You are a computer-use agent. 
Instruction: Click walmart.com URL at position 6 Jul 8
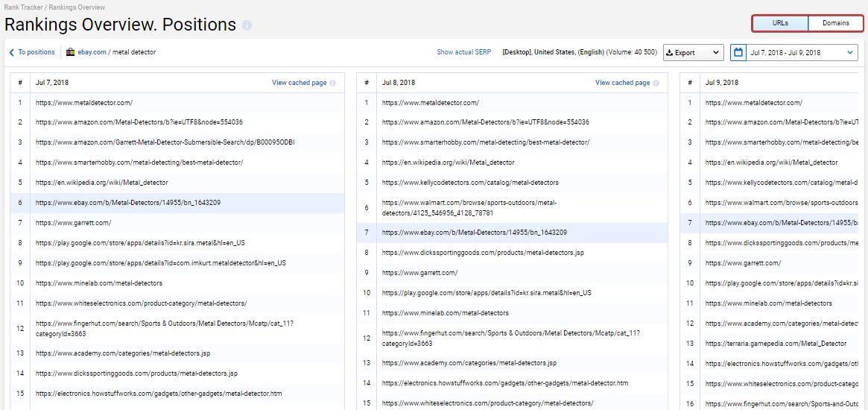(469, 208)
